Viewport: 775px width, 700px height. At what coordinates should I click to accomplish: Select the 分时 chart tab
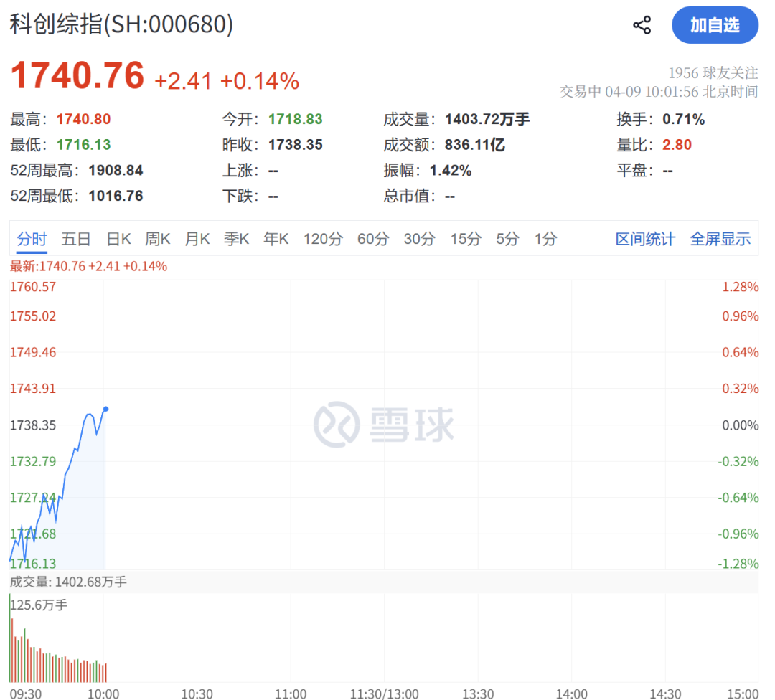(x=32, y=239)
